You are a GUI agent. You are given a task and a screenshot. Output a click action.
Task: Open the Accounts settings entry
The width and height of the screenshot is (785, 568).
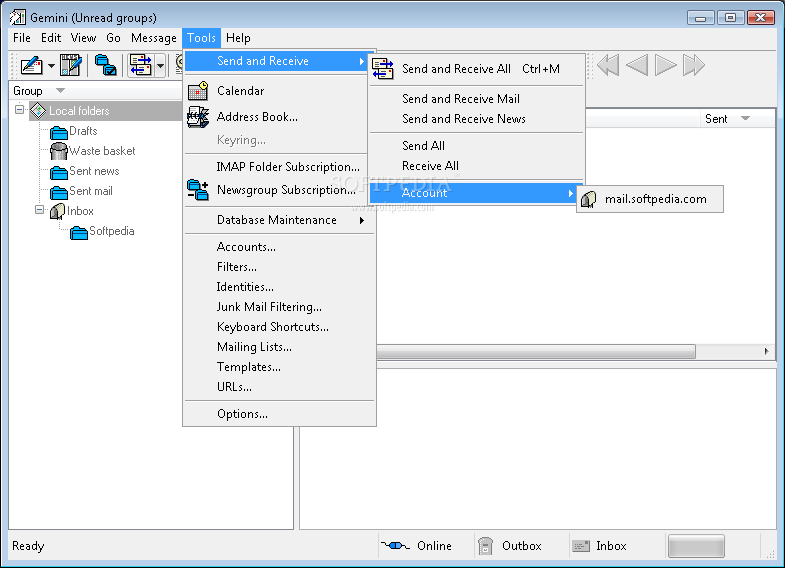coord(280,247)
